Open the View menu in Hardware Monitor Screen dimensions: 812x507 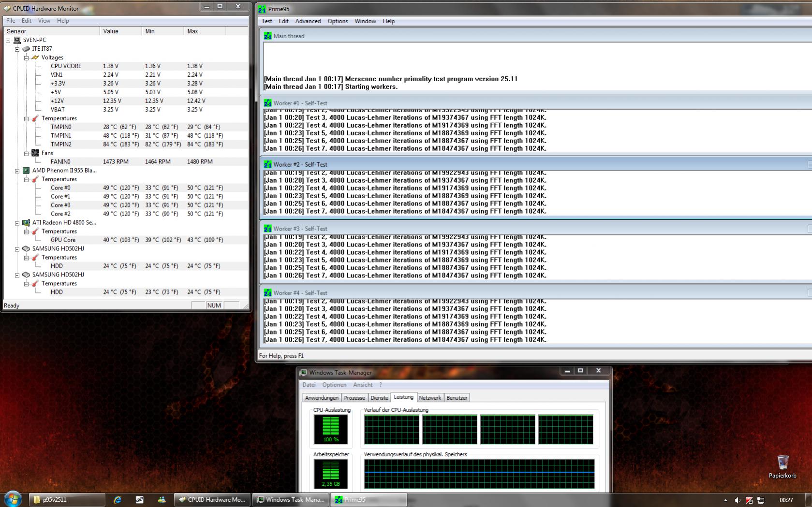[x=44, y=21]
